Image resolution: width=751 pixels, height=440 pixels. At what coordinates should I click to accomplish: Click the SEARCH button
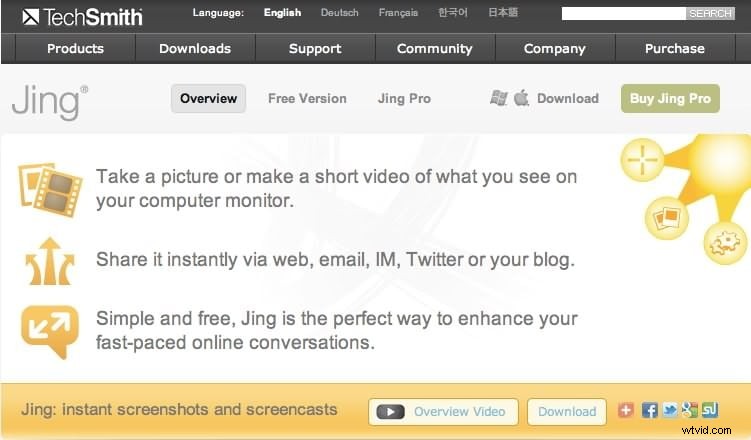(710, 13)
